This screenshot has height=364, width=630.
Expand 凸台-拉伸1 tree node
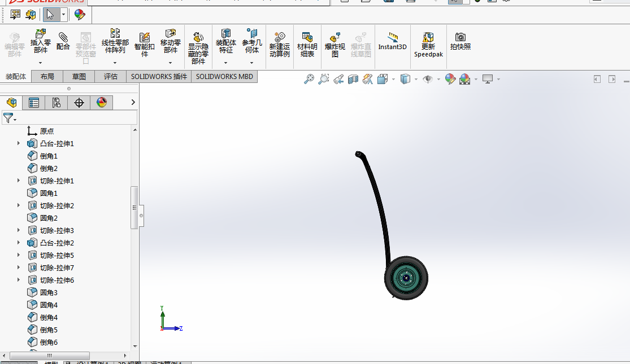click(x=18, y=143)
